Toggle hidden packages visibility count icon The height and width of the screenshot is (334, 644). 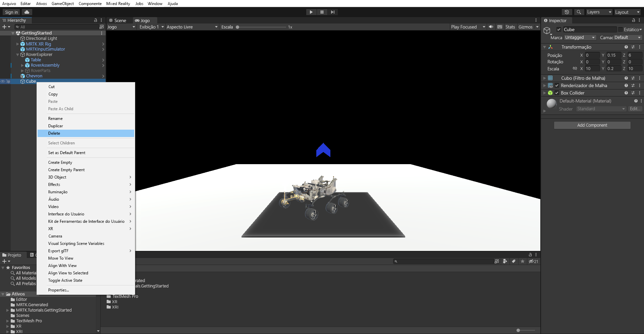[533, 261]
